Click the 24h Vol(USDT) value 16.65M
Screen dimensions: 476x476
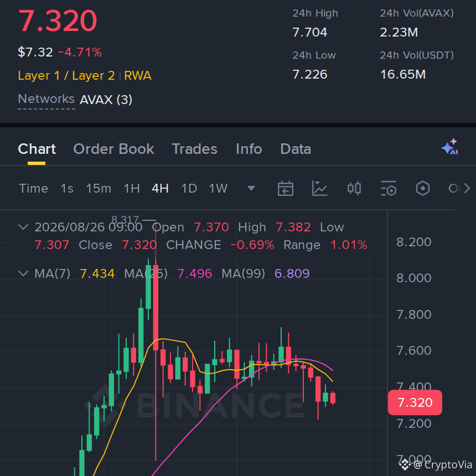(x=403, y=74)
